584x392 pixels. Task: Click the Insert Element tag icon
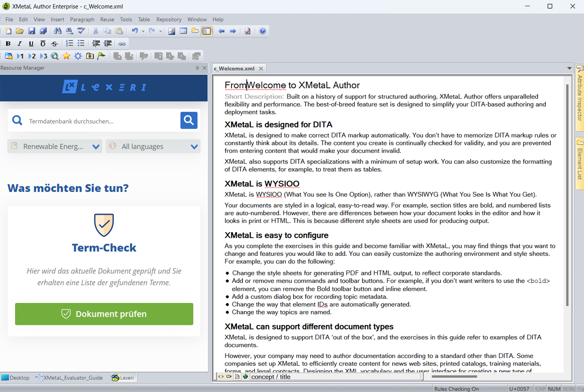coord(195,31)
